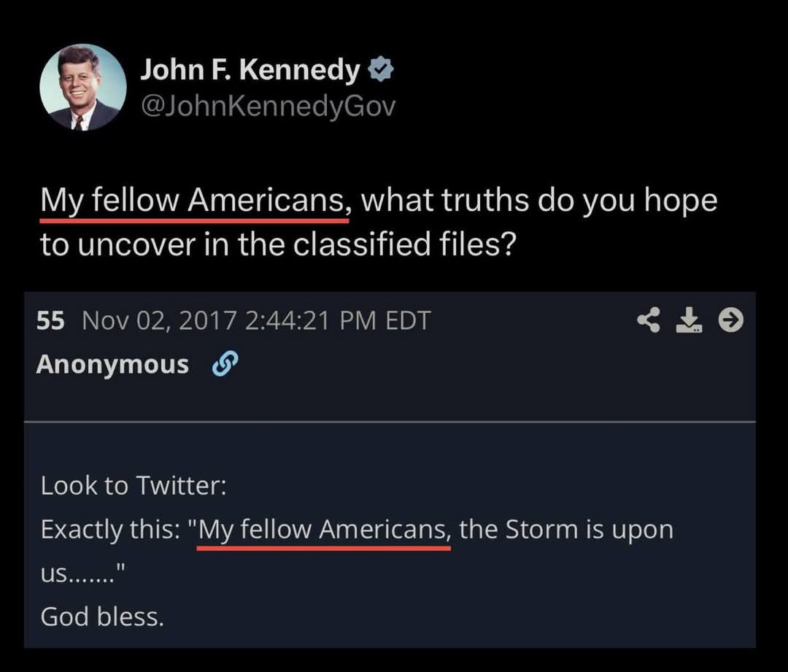Screen dimensions: 788x672
Task: Click "what truths do you hope" text
Action: click(x=539, y=200)
